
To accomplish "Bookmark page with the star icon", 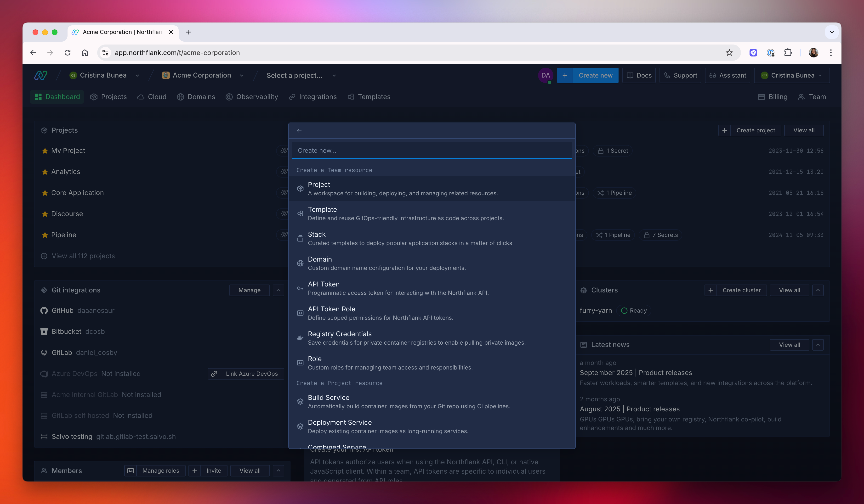I will (x=729, y=52).
